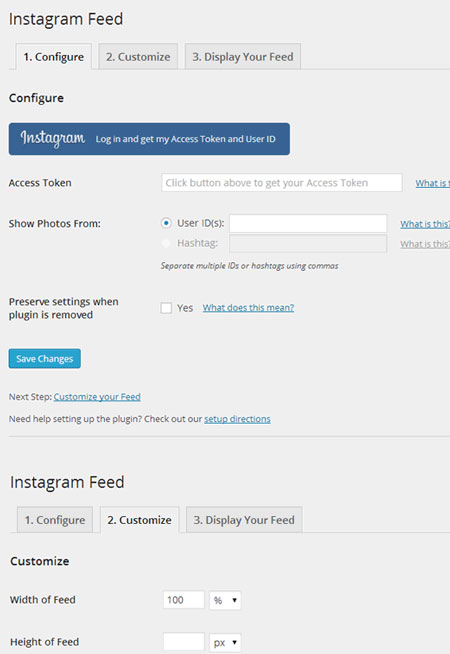
Task: Open the Width of Feed unit dropdown
Action: 225,600
